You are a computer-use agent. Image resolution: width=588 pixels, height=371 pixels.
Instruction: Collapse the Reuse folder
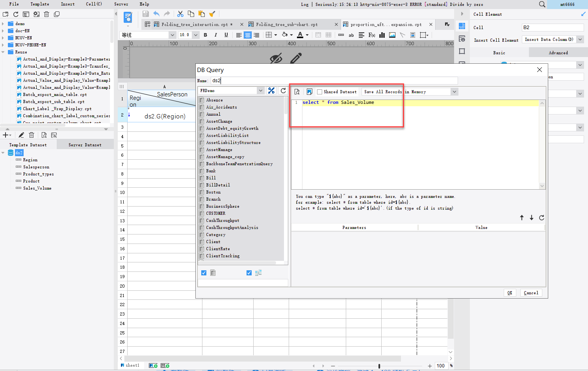pyautogui.click(x=3, y=52)
